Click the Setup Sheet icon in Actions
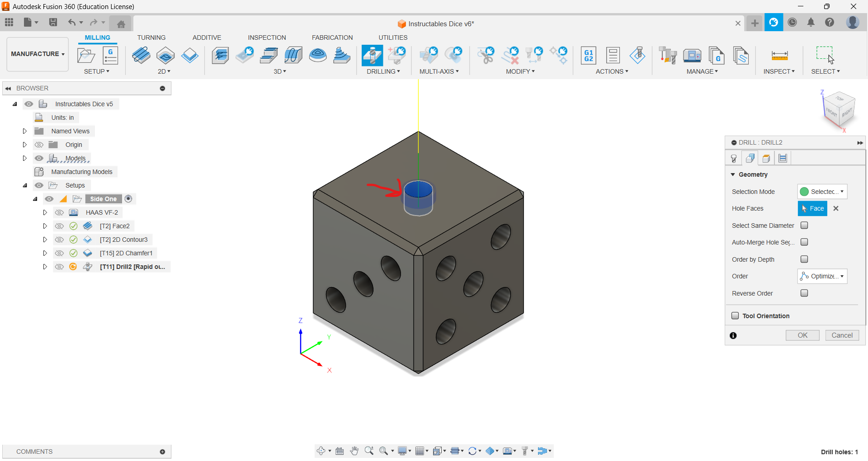 coord(613,56)
